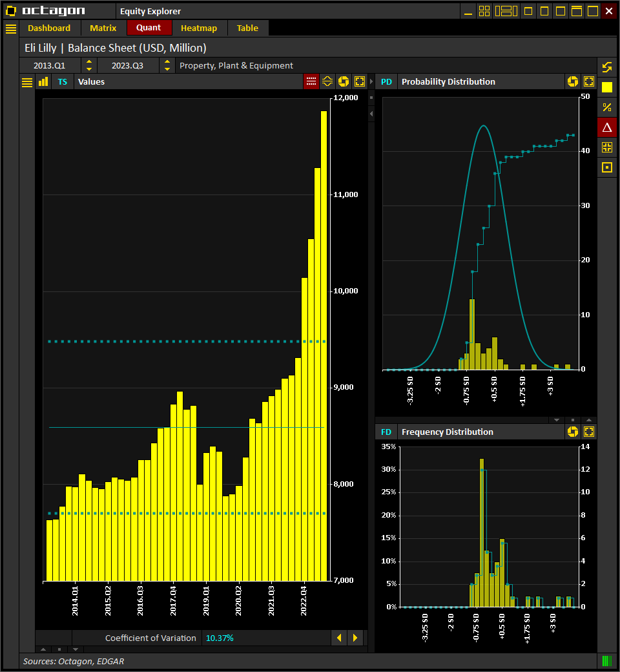Toggle the TS label in Values panel header
Image resolution: width=620 pixels, height=672 pixels.
point(63,81)
